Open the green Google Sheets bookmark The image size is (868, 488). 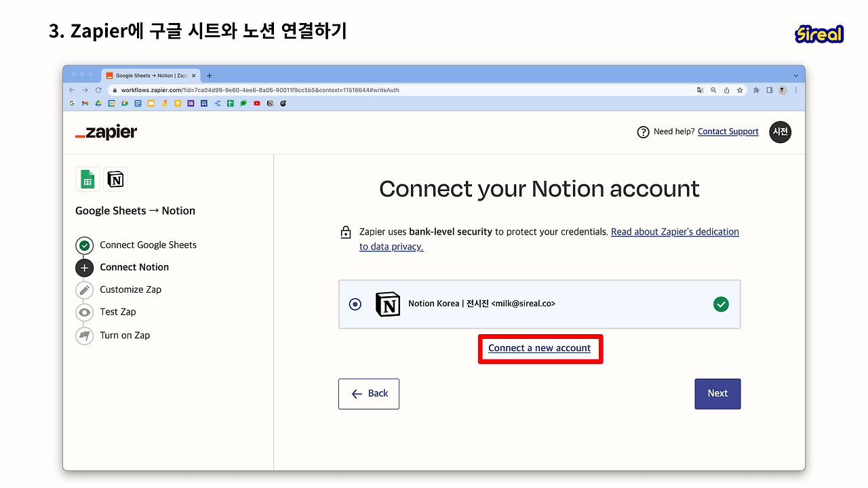[x=231, y=104]
